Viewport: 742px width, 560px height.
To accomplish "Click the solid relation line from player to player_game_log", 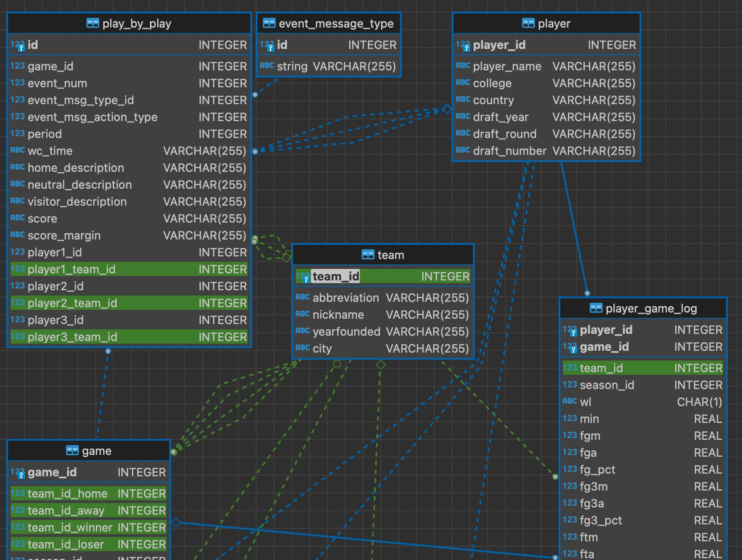I will click(x=574, y=227).
